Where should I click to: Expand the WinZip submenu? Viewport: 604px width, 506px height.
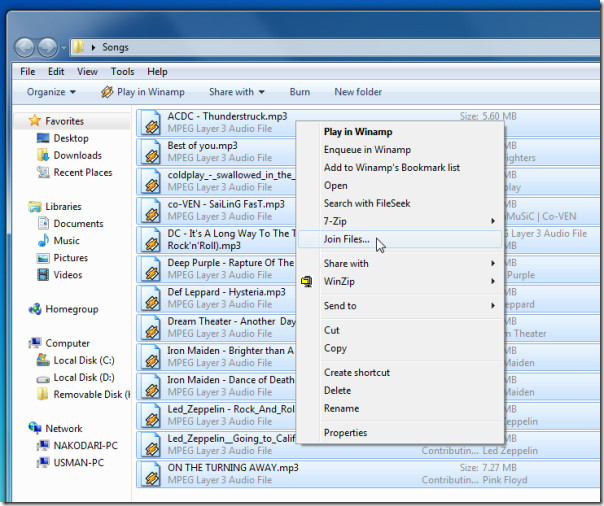tap(493, 281)
